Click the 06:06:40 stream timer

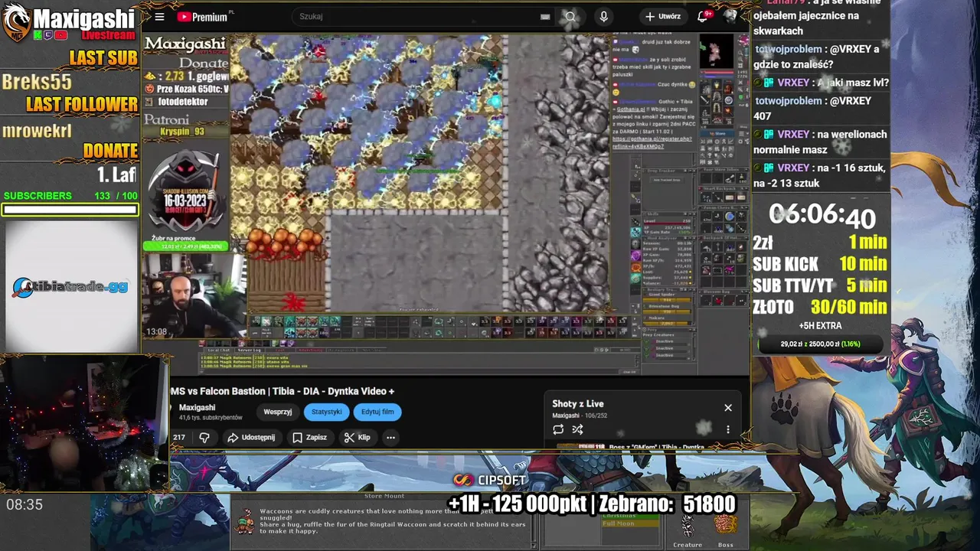click(x=822, y=216)
